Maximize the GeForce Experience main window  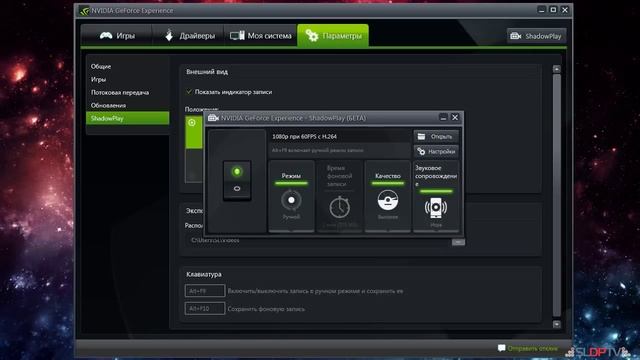[553, 9]
